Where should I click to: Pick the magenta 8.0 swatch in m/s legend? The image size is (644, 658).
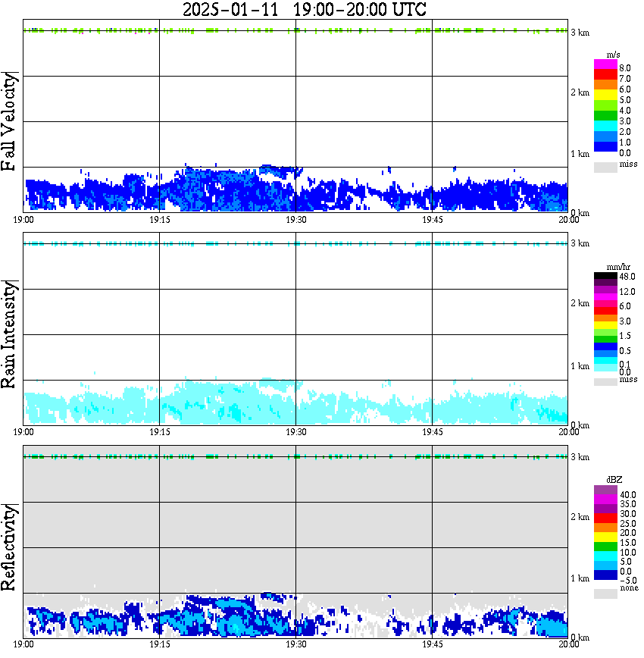(x=605, y=64)
